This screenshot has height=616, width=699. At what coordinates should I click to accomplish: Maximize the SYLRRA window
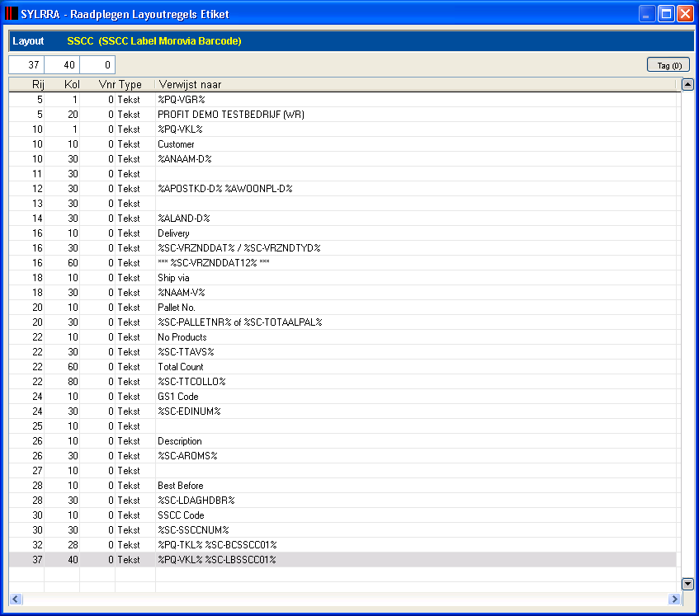coord(666,14)
